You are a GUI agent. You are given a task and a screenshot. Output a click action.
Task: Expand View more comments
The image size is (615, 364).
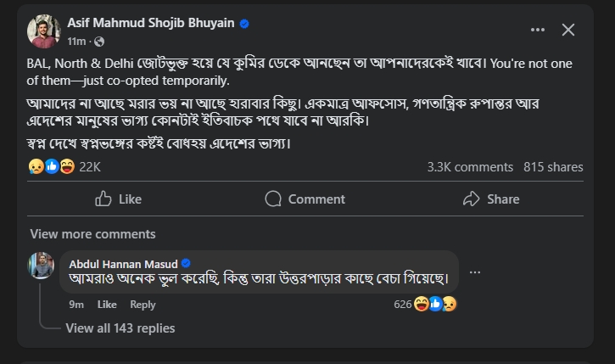click(x=92, y=234)
